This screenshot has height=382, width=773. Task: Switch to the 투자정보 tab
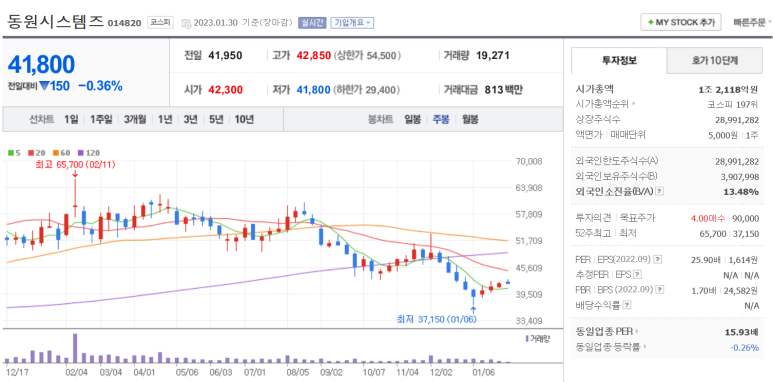619,61
